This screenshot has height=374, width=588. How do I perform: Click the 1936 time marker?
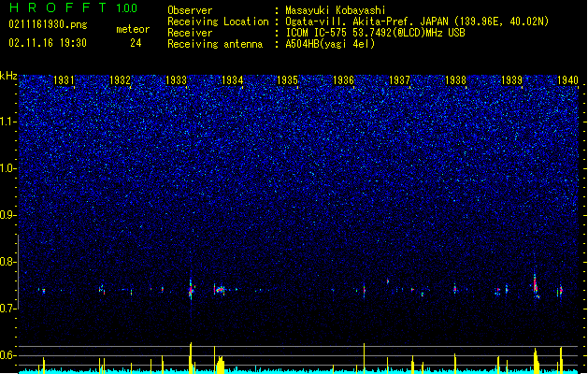tap(343, 79)
